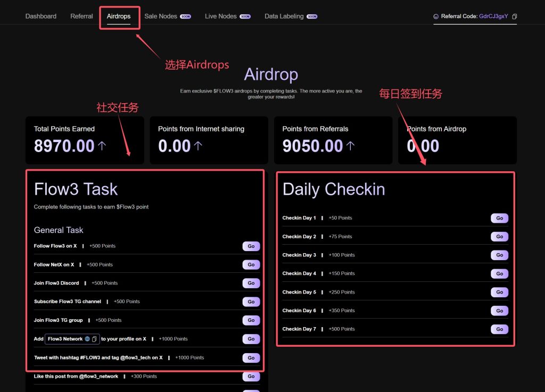Click the SOON badge next to Data Labeling
The height and width of the screenshot is (392, 545).
[312, 16]
